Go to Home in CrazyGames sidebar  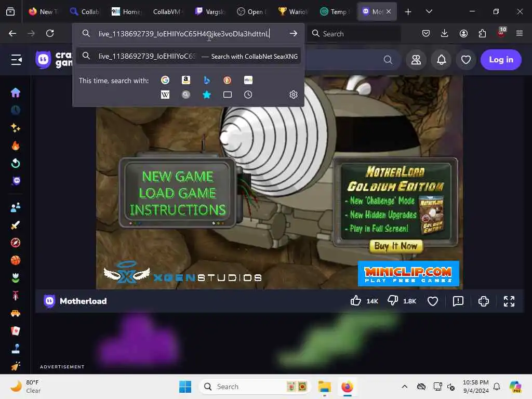16,92
